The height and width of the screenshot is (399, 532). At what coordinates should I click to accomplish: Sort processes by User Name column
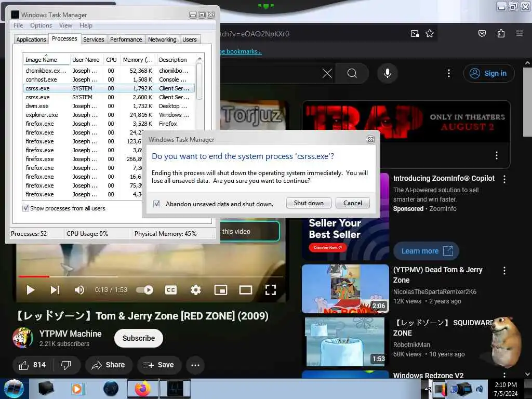(x=86, y=60)
